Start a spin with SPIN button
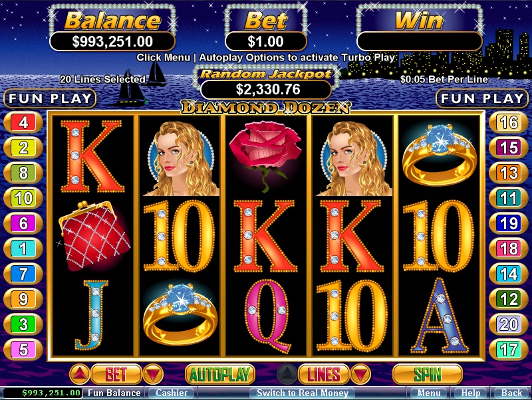532x400 pixels. [428, 374]
